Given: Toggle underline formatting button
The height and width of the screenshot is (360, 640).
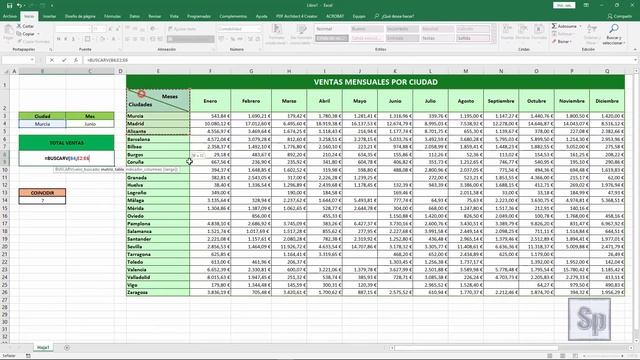Looking at the screenshot, I should pos(73,39).
